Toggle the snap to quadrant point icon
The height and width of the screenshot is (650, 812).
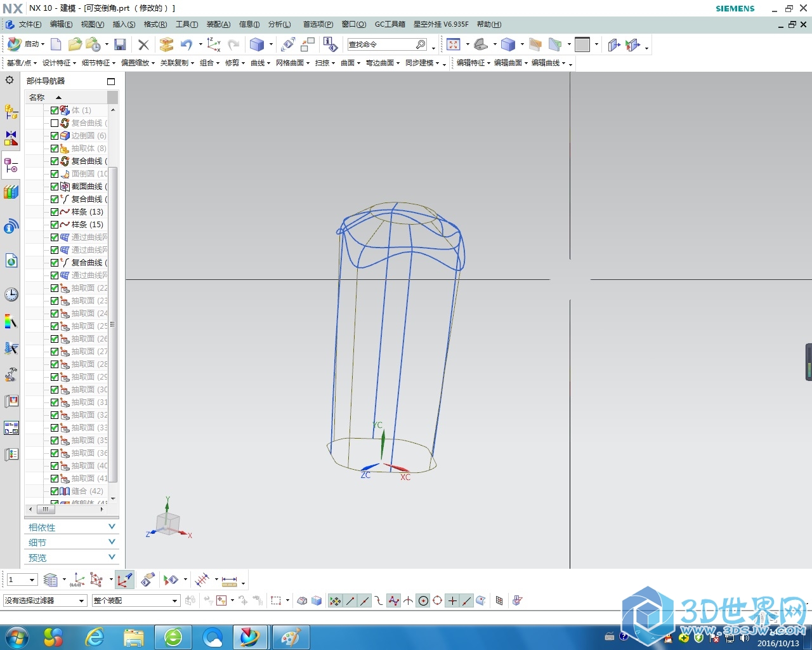(438, 600)
